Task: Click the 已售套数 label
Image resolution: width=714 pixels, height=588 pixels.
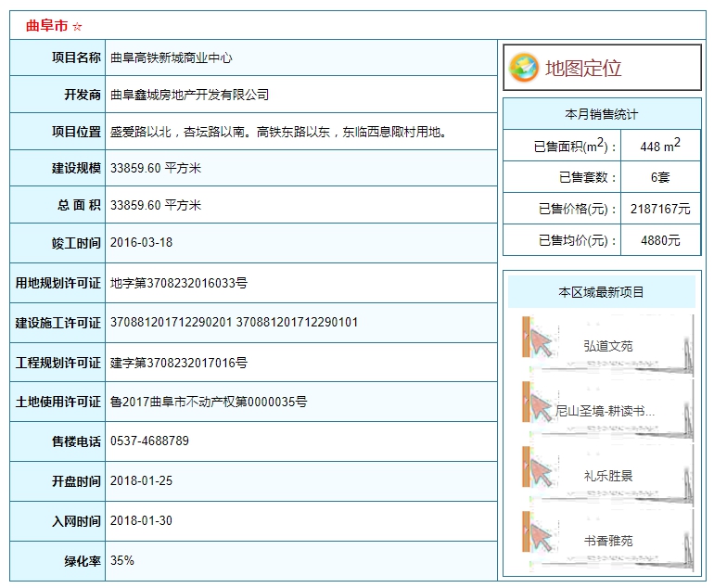Action: (x=587, y=177)
